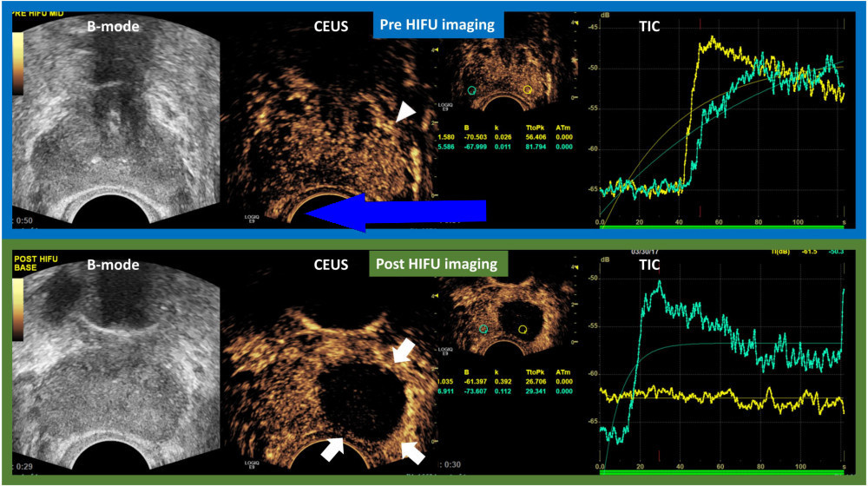Image resolution: width=868 pixels, height=486 pixels.
Task: Click the red frame marker near 30s in post TIC
Action: 660,456
